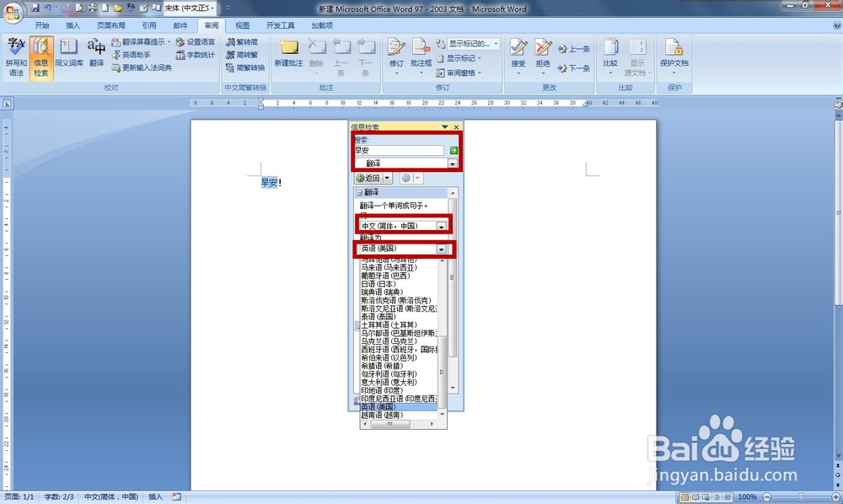Adjust the zoom slider in the status bar

(799, 497)
